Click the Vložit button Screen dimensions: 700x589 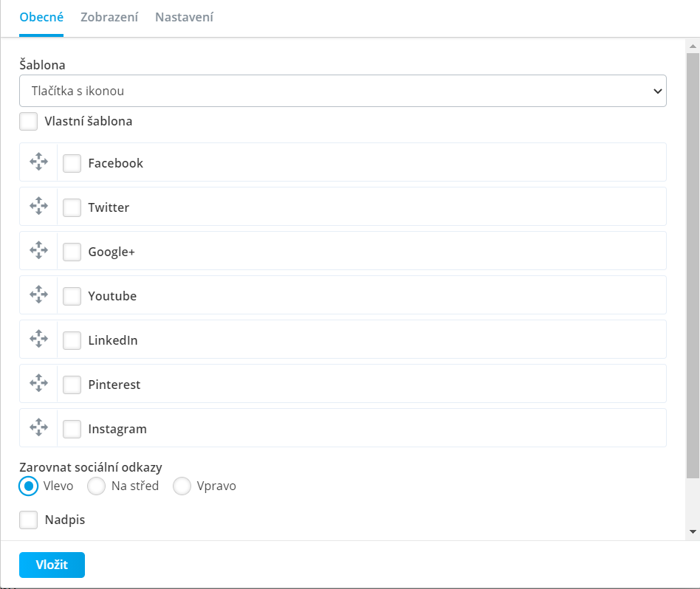52,565
